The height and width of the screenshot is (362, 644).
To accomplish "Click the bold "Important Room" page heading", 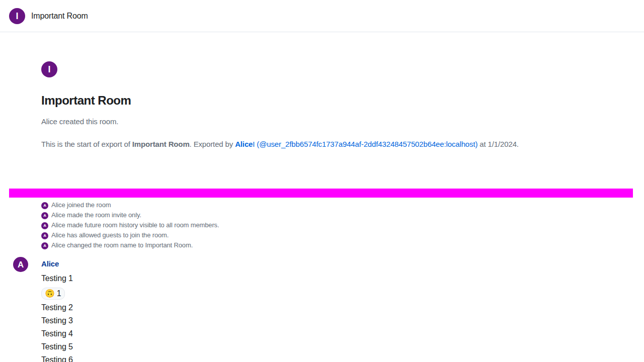I will coord(86,101).
